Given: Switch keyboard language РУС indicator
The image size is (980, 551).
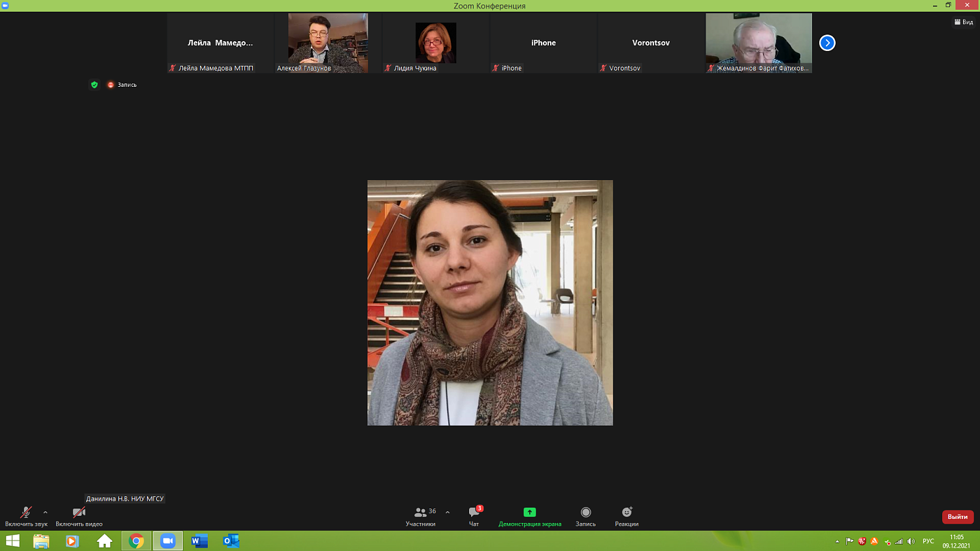Looking at the screenshot, I should click(928, 541).
